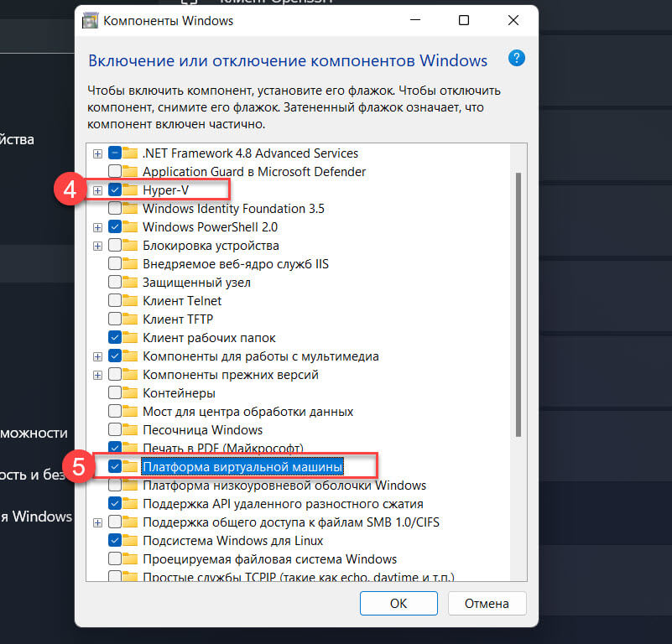
Task: Select Простые службы TCPIP list item
Action: coord(299,576)
